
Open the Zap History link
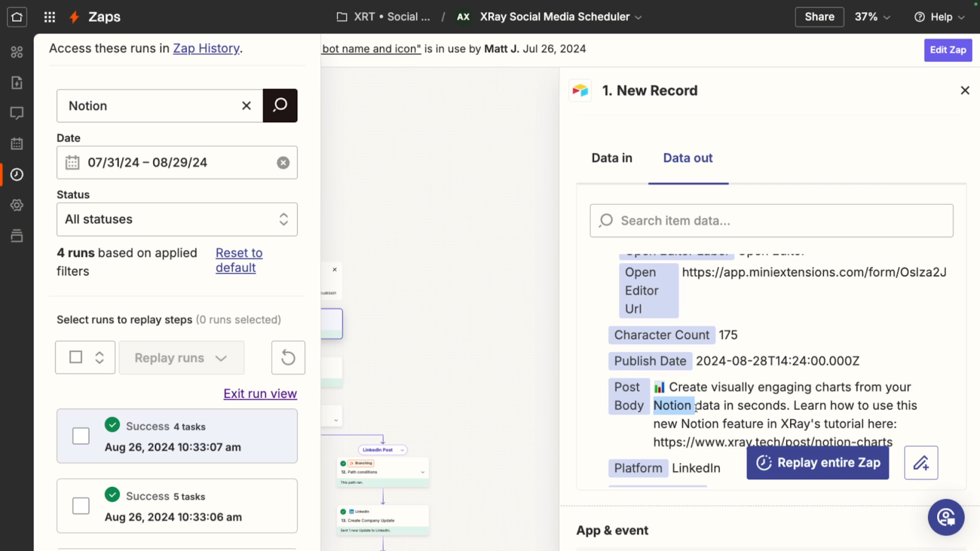(x=206, y=48)
